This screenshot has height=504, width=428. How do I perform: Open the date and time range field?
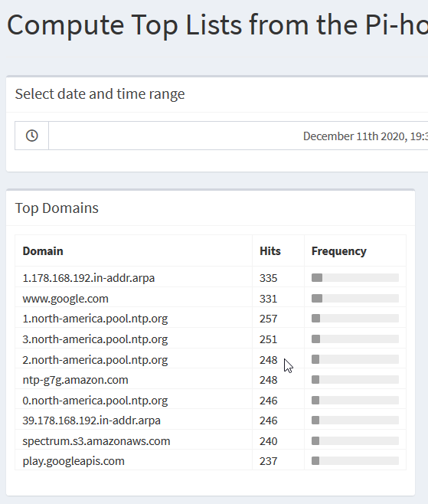238,136
